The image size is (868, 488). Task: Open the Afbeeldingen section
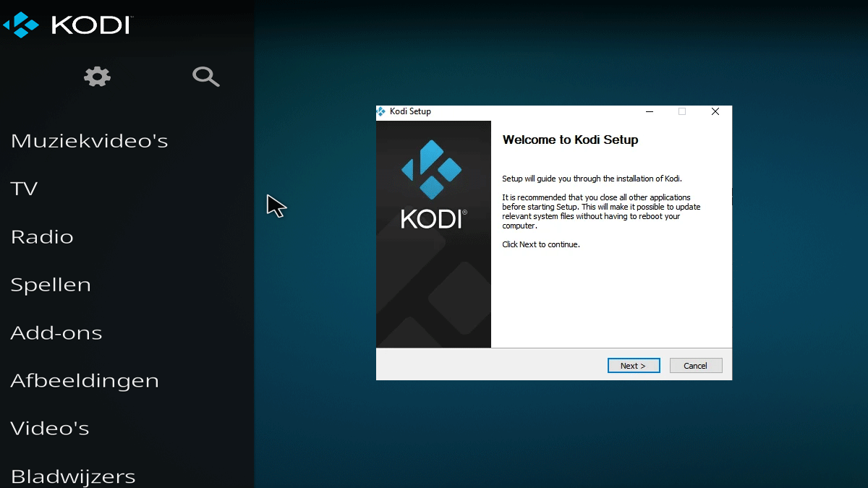click(x=85, y=381)
